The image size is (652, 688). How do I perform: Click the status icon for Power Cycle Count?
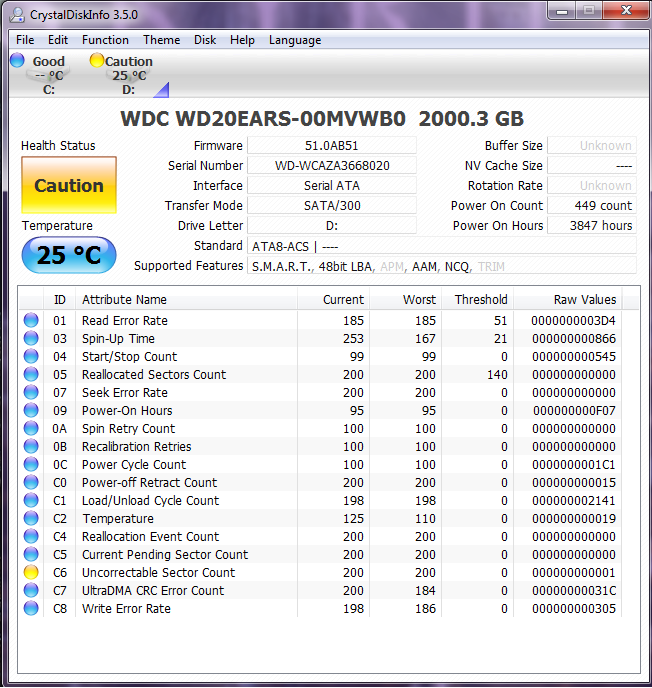[31, 464]
